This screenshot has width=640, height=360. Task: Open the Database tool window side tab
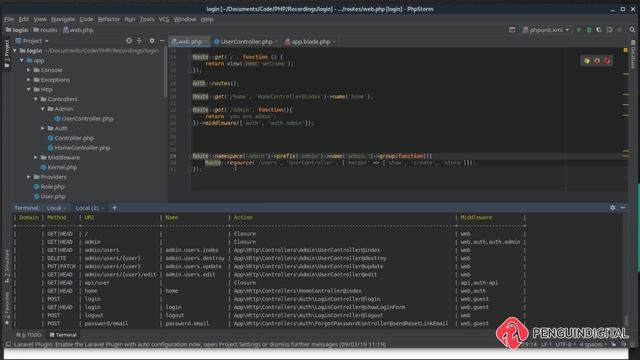pos(633,55)
